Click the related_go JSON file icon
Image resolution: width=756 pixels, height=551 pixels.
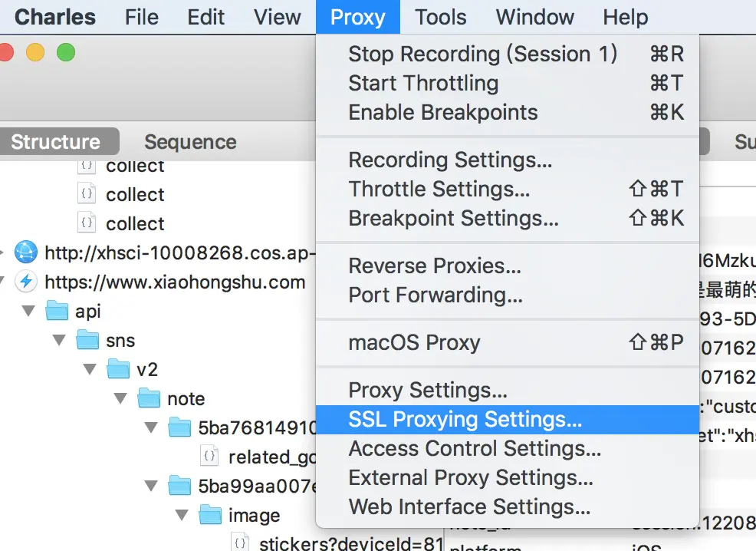tap(209, 457)
